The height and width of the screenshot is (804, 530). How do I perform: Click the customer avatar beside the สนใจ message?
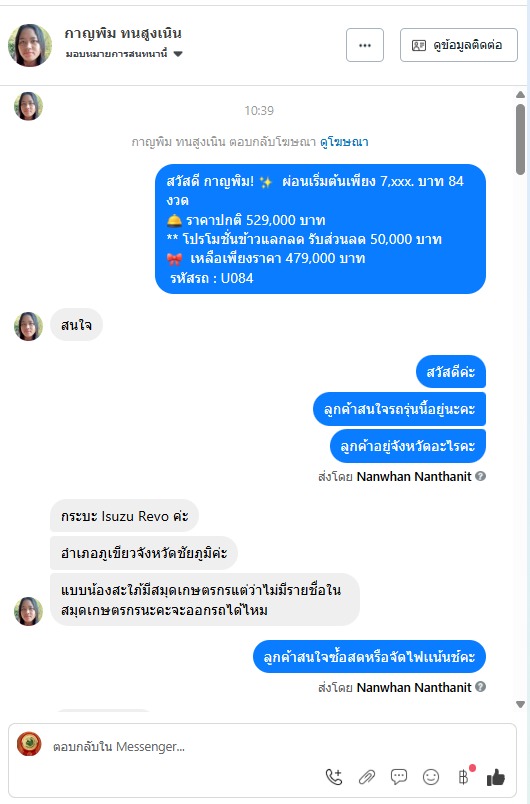pyautogui.click(x=28, y=326)
